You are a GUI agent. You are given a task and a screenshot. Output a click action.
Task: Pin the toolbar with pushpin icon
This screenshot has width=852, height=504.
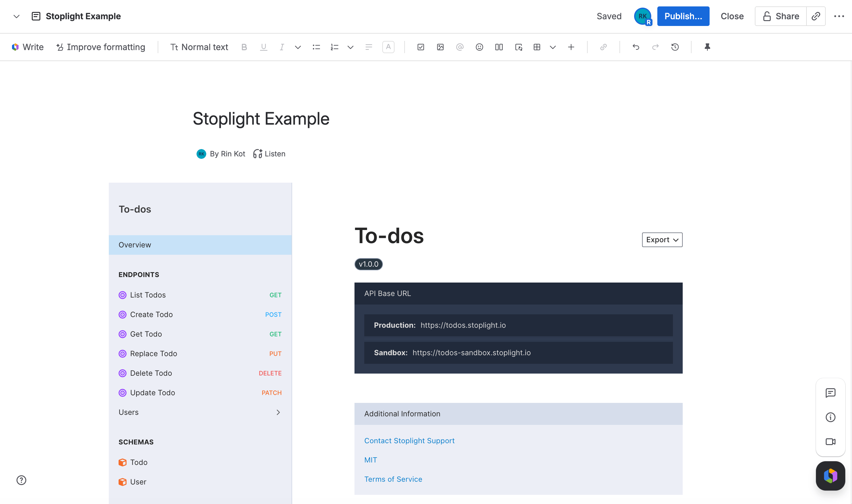707,47
